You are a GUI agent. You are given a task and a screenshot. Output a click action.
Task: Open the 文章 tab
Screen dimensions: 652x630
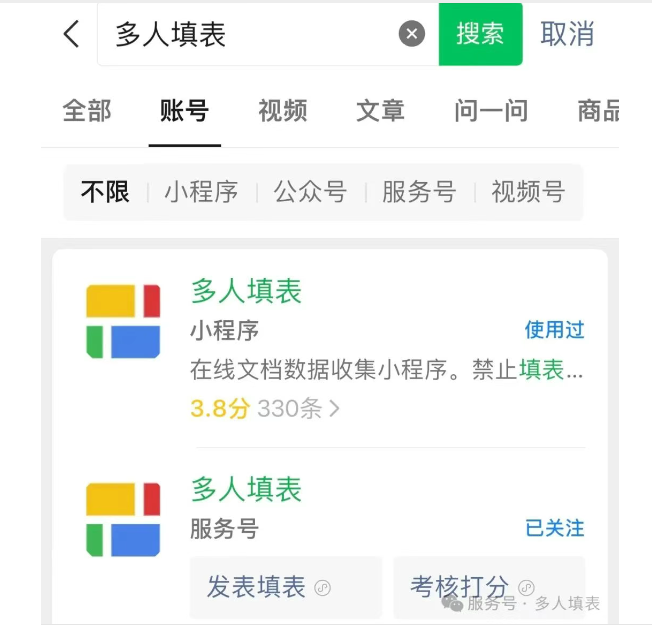click(x=380, y=111)
